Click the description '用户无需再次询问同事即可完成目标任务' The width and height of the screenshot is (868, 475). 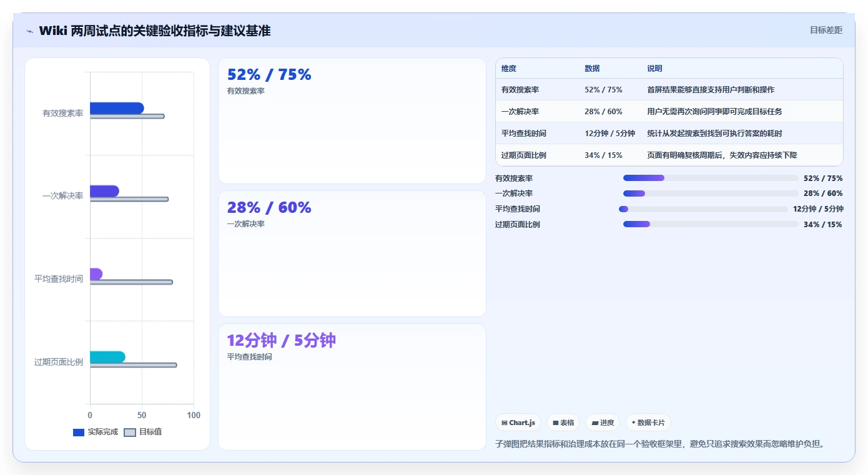[714, 112]
